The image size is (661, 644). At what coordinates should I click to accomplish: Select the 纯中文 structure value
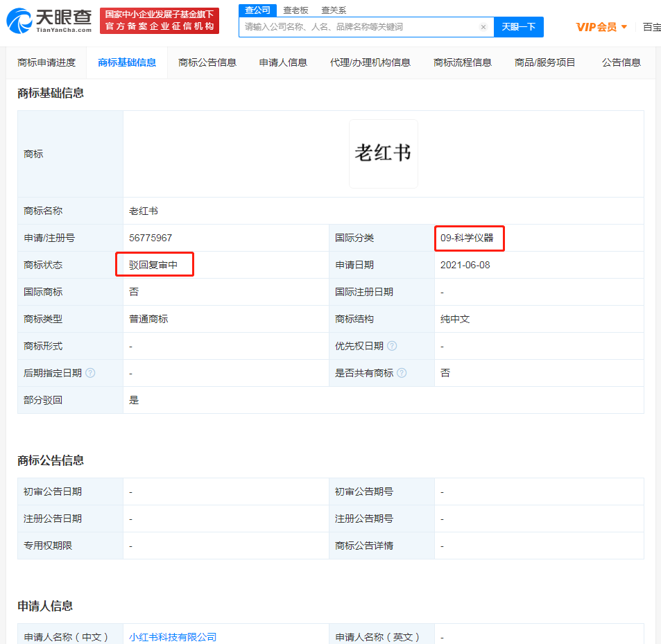(455, 319)
